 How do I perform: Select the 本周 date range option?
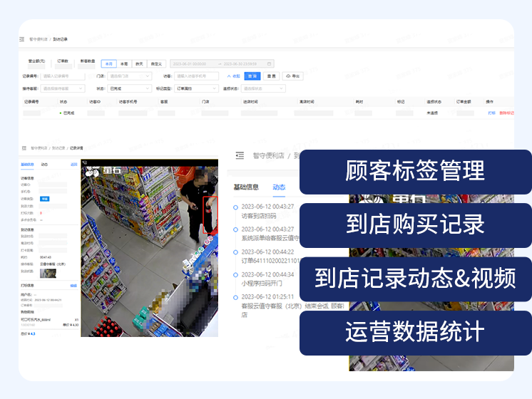(124, 63)
